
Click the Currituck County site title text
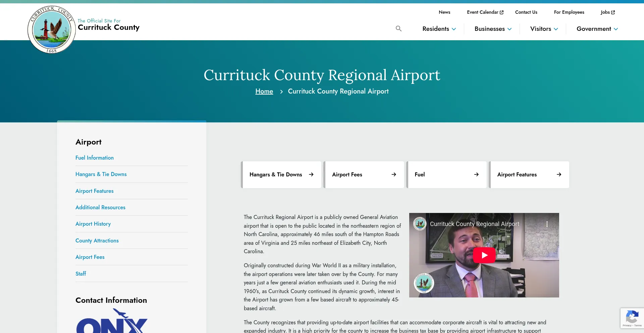[x=109, y=27]
